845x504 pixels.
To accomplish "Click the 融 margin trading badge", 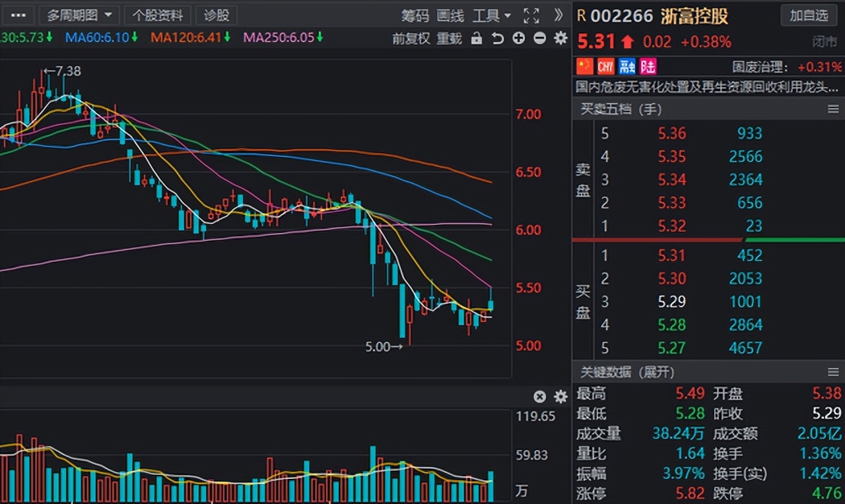I will click(x=627, y=67).
